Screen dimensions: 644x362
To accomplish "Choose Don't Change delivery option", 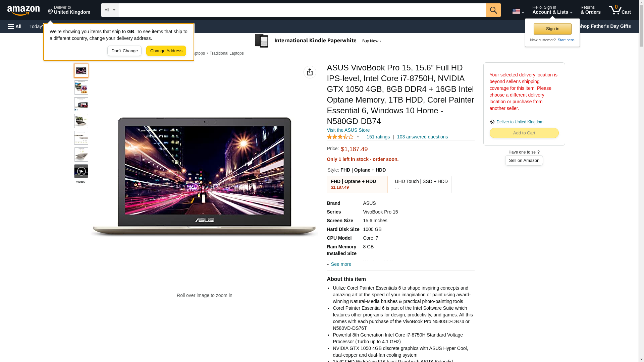I will pos(124,51).
